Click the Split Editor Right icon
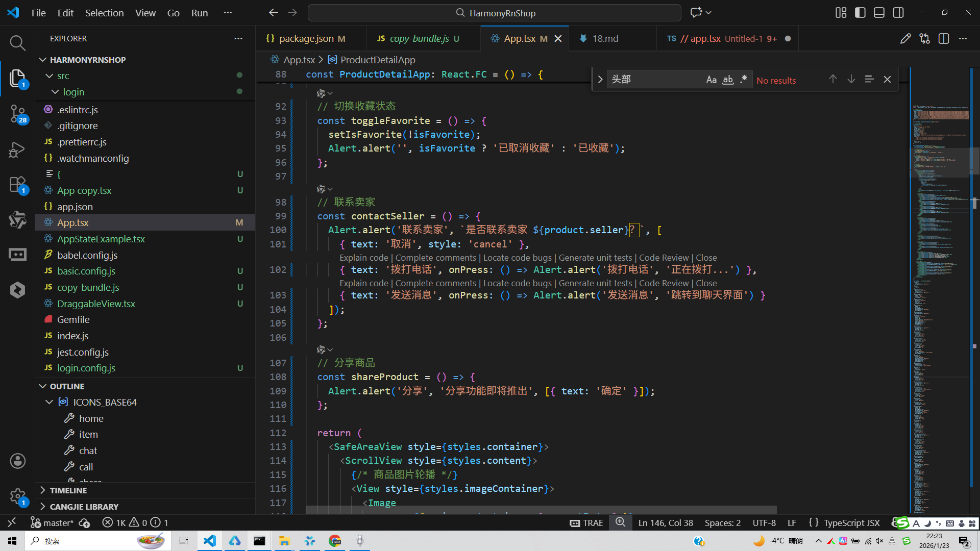980x551 pixels. point(944,39)
